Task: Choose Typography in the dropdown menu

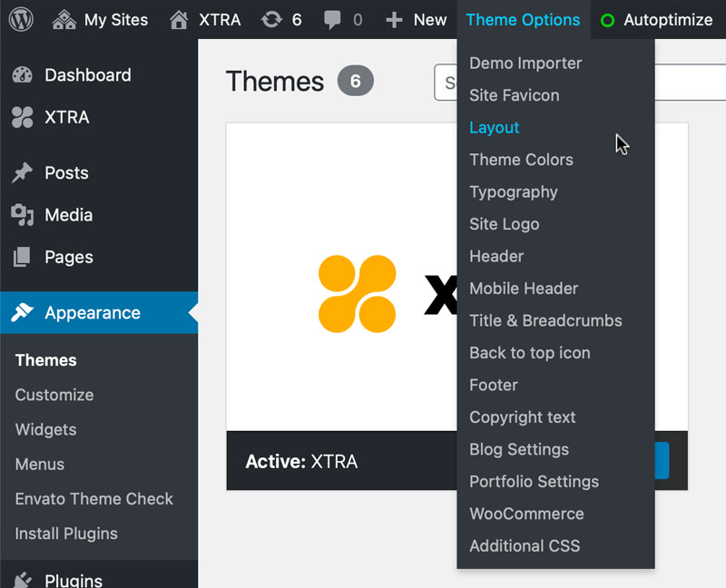Action: tap(514, 192)
